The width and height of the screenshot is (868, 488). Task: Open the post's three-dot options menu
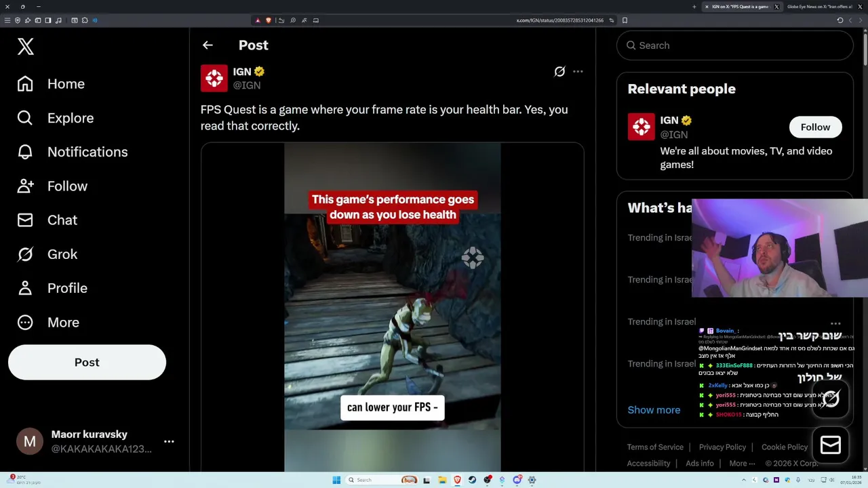[x=578, y=71]
